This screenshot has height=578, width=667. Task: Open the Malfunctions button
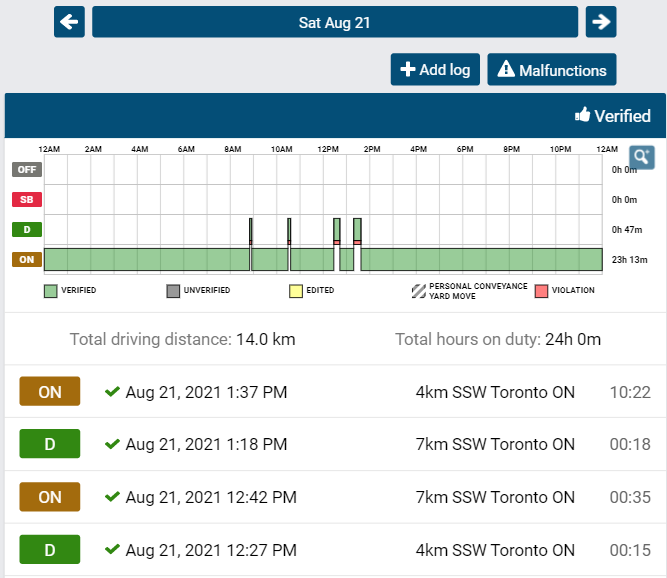click(552, 69)
